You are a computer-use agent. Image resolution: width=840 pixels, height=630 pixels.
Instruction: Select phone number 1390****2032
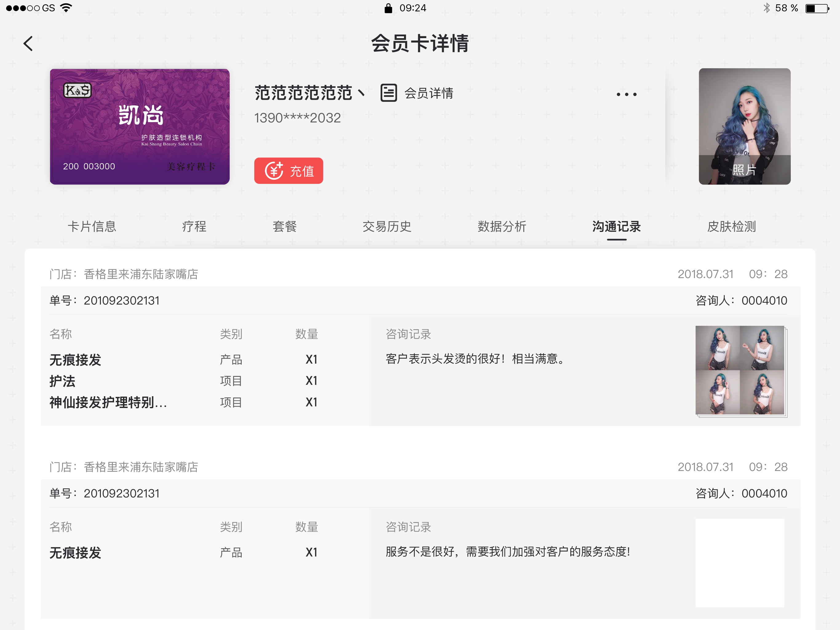(297, 118)
